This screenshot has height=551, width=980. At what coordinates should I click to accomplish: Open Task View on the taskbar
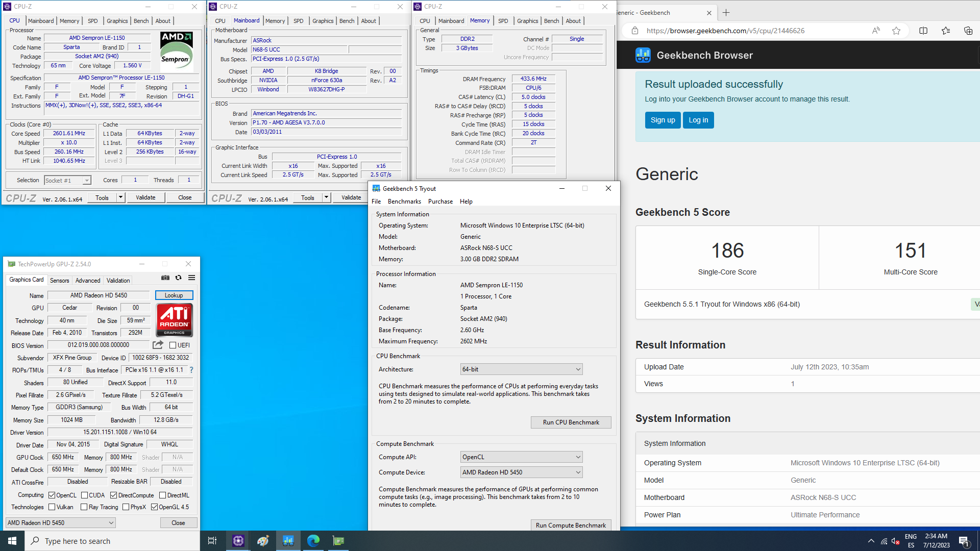pyautogui.click(x=212, y=541)
